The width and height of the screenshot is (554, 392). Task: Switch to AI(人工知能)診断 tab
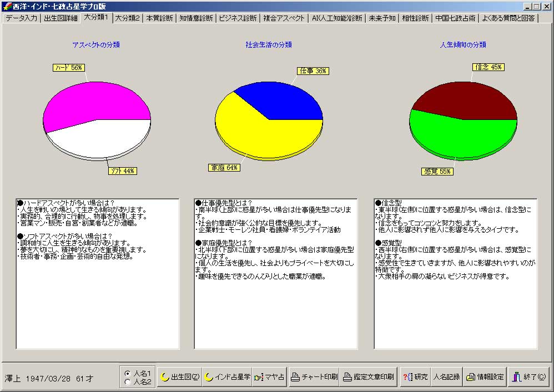pyautogui.click(x=337, y=18)
